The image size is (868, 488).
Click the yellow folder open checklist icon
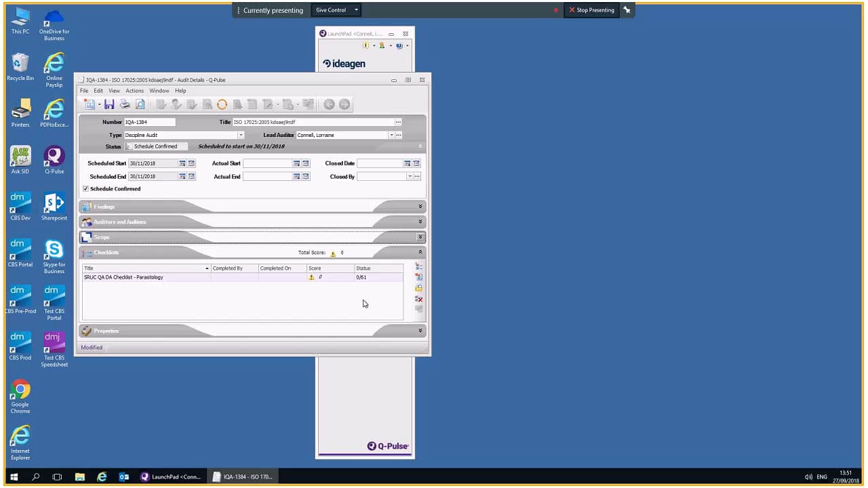pos(419,288)
